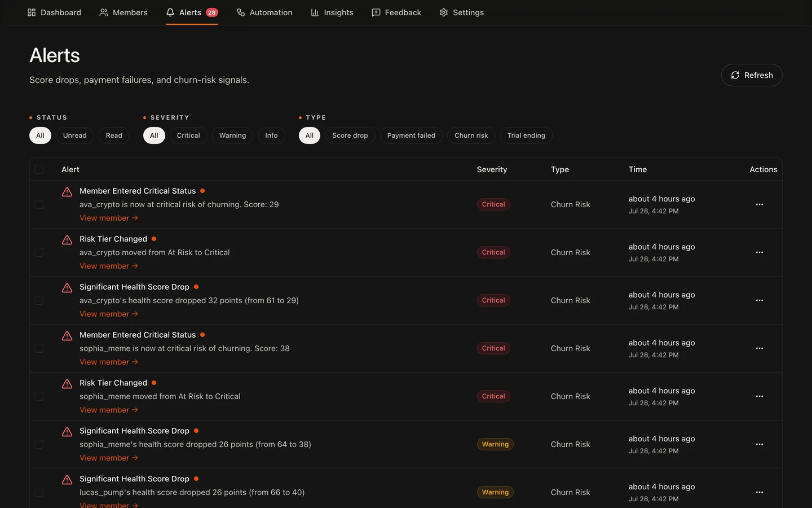
Task: Open the Feedback tab
Action: click(x=396, y=12)
